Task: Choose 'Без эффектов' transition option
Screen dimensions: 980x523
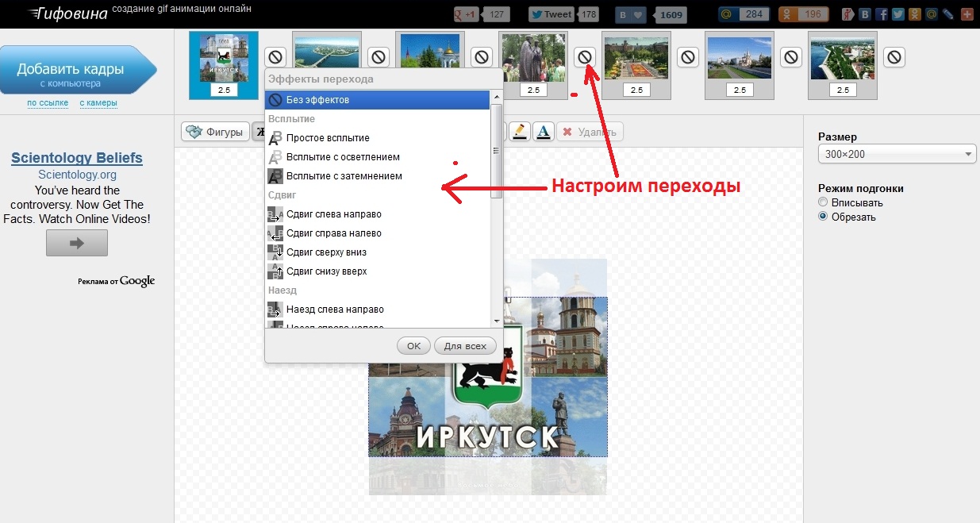Action: tap(378, 100)
